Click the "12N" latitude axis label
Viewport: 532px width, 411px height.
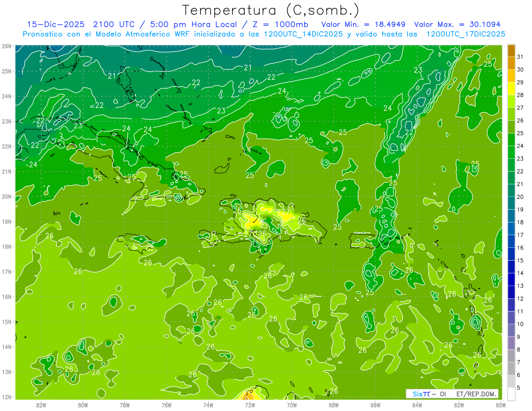7,397
